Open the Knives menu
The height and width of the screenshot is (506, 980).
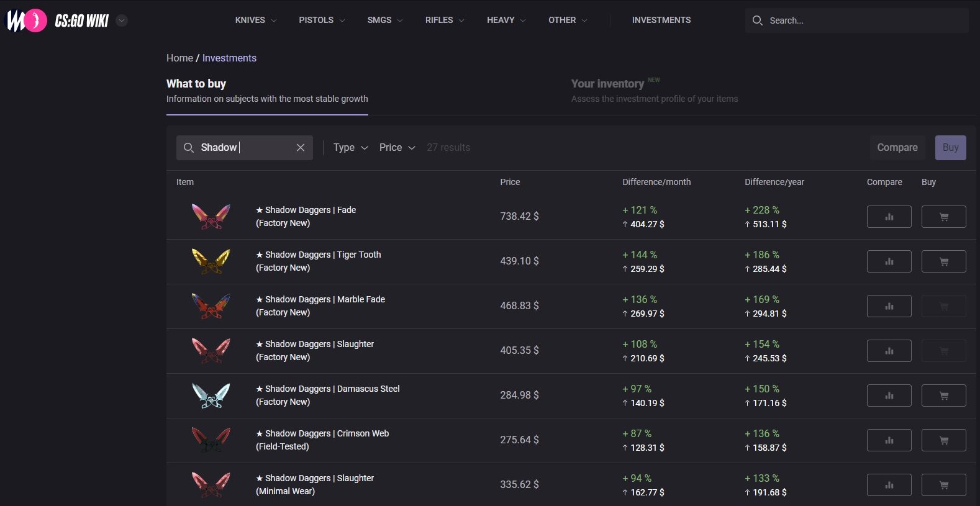[x=256, y=20]
